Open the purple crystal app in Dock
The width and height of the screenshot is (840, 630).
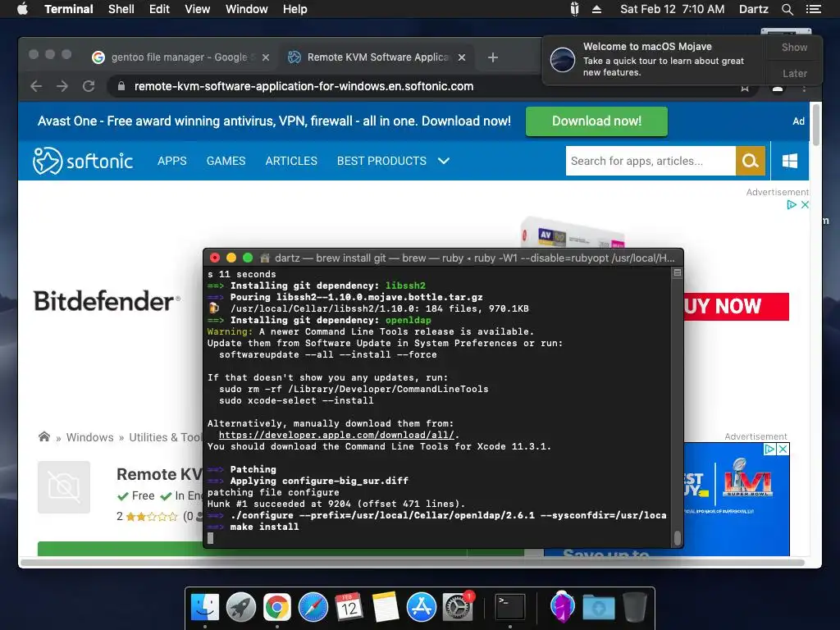click(x=562, y=607)
